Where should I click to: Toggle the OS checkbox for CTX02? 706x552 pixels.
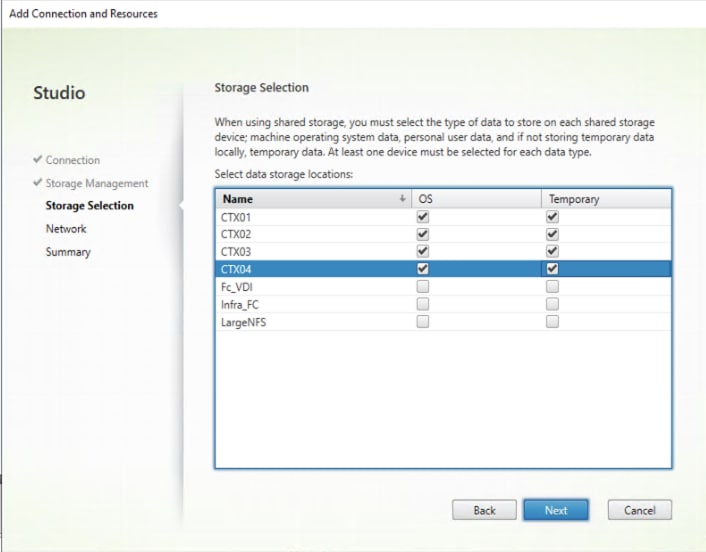[x=422, y=234]
